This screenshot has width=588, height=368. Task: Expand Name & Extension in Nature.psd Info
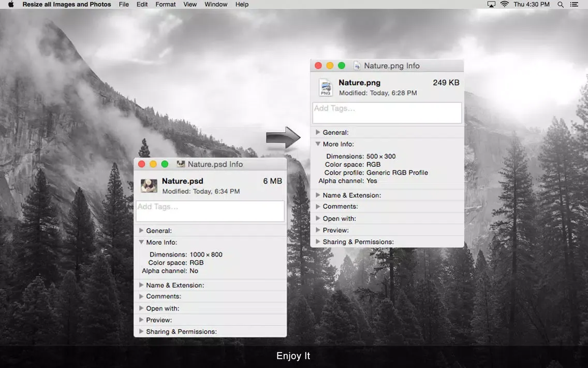point(141,285)
